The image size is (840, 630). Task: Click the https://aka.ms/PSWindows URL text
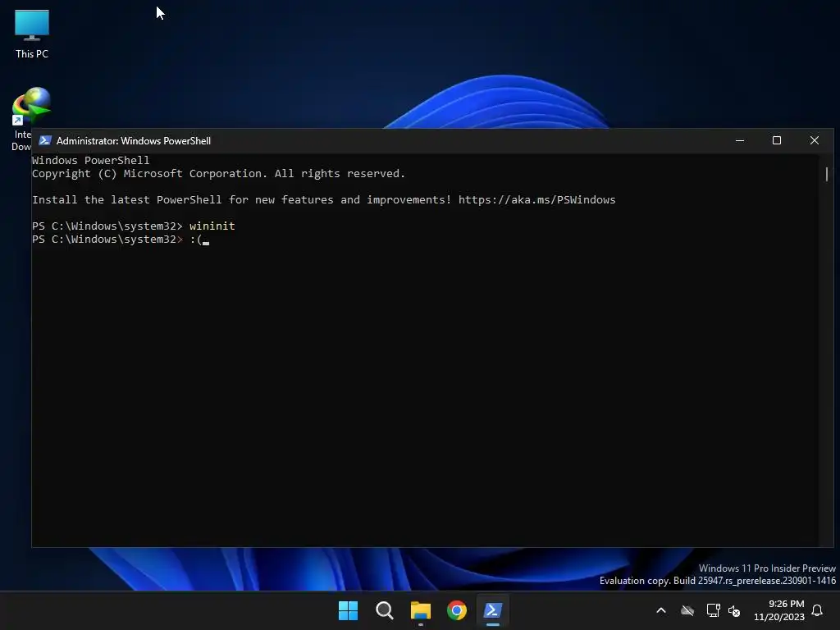[x=536, y=200]
